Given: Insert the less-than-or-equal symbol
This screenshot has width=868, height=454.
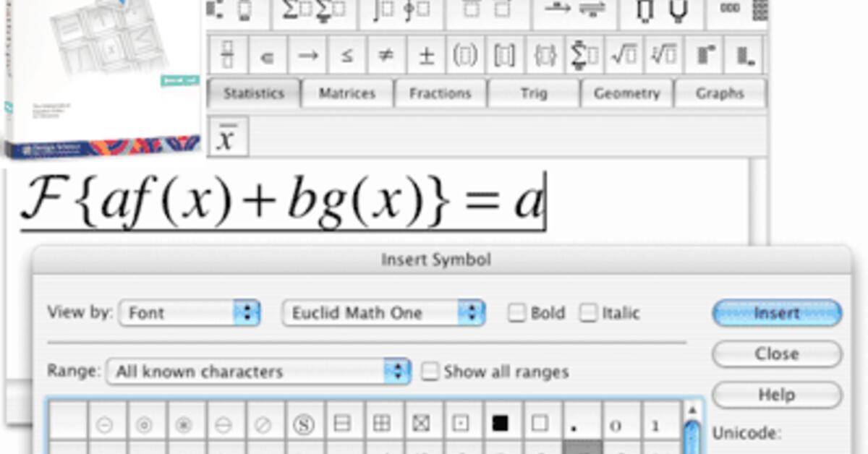Looking at the screenshot, I should (x=347, y=55).
